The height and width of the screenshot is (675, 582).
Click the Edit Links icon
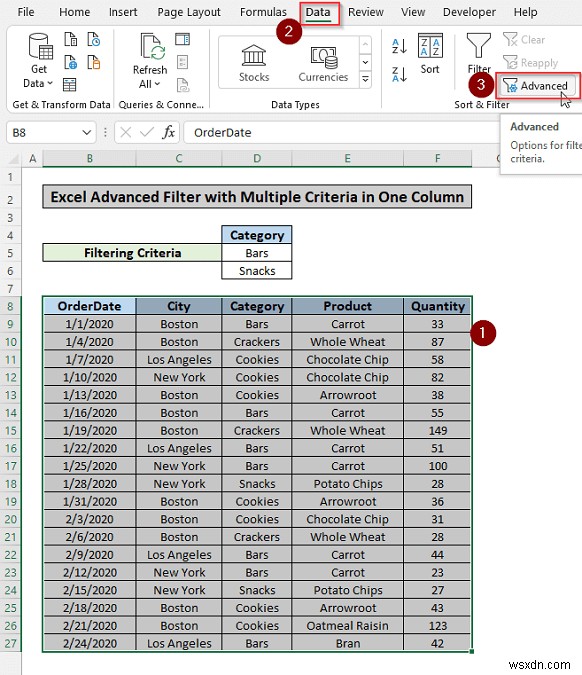[x=183, y=85]
